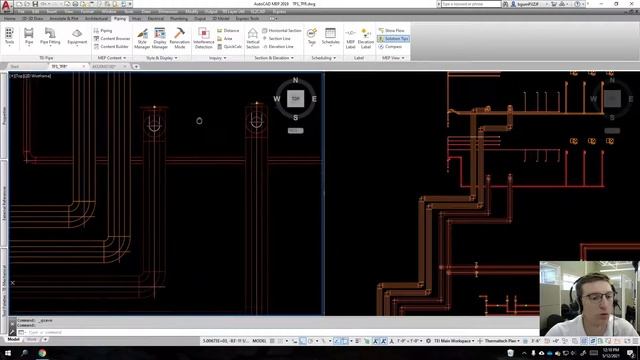Create a Horizontal Section
Screen dimensions: 640x360
(x=282, y=31)
